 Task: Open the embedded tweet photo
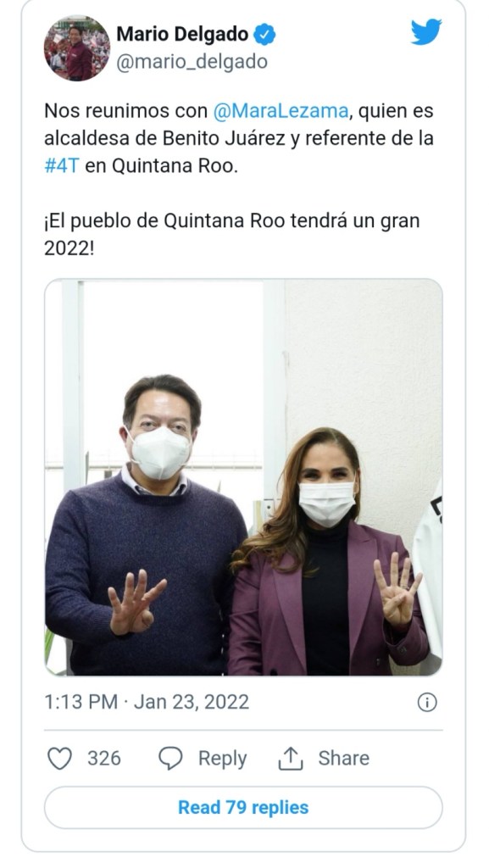coord(243,477)
